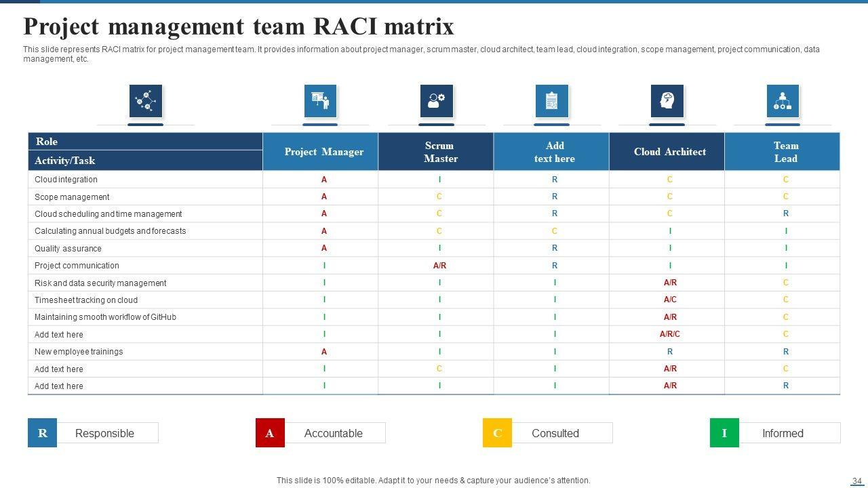Click the gear-person icon above Scrum Master

coord(436,101)
